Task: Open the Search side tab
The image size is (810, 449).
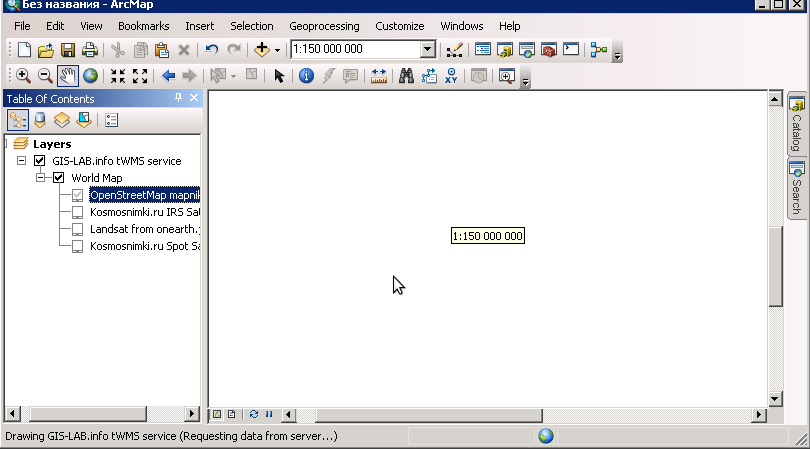Action: pyautogui.click(x=797, y=189)
